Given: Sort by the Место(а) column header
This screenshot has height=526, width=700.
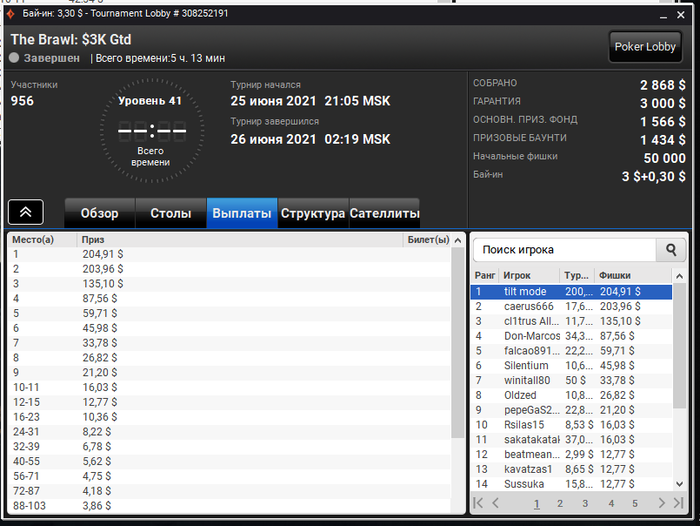Looking at the screenshot, I should 42,240.
